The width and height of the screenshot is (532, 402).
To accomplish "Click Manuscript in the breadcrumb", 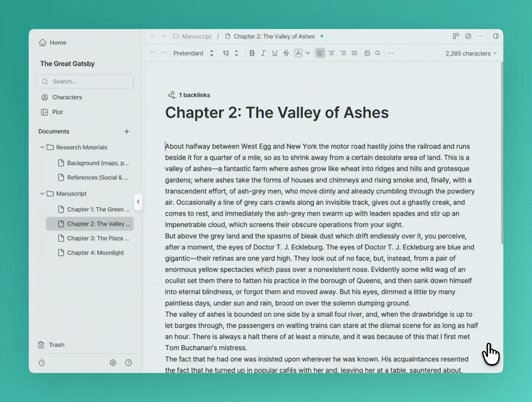I will 197,36.
